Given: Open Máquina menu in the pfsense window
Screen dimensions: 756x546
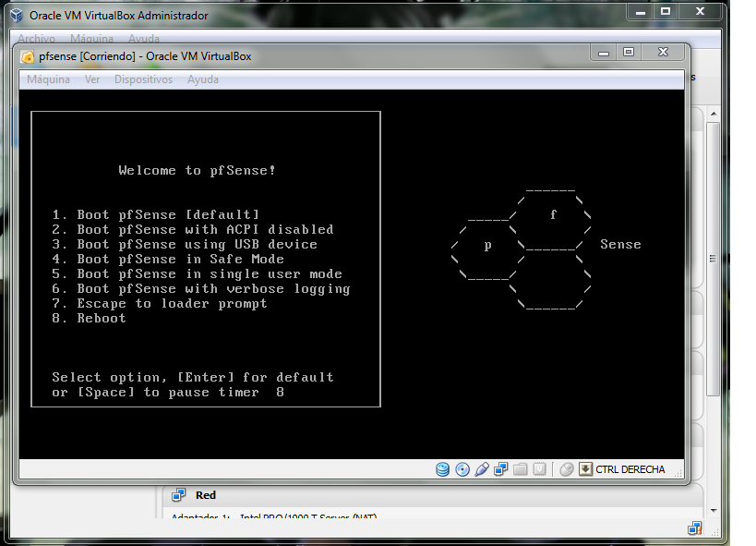Looking at the screenshot, I should point(48,79).
